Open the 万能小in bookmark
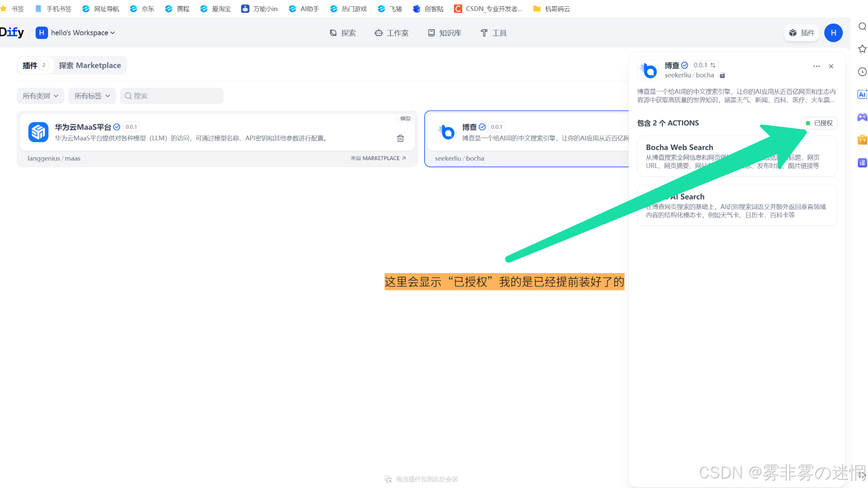This screenshot has width=868, height=488. click(x=259, y=9)
